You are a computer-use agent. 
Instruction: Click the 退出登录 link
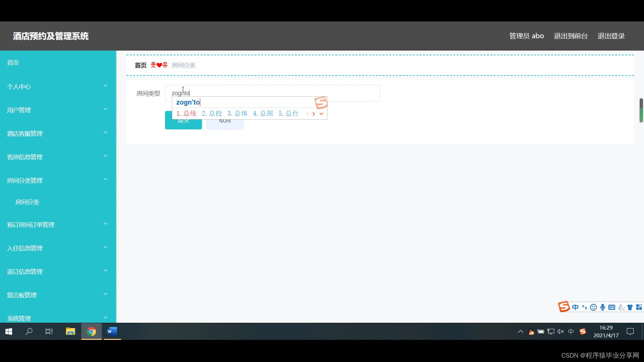click(x=611, y=36)
